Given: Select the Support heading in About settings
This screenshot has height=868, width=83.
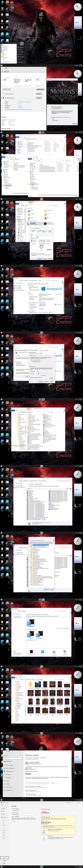Looking at the screenshot, I should tap(4, 117).
